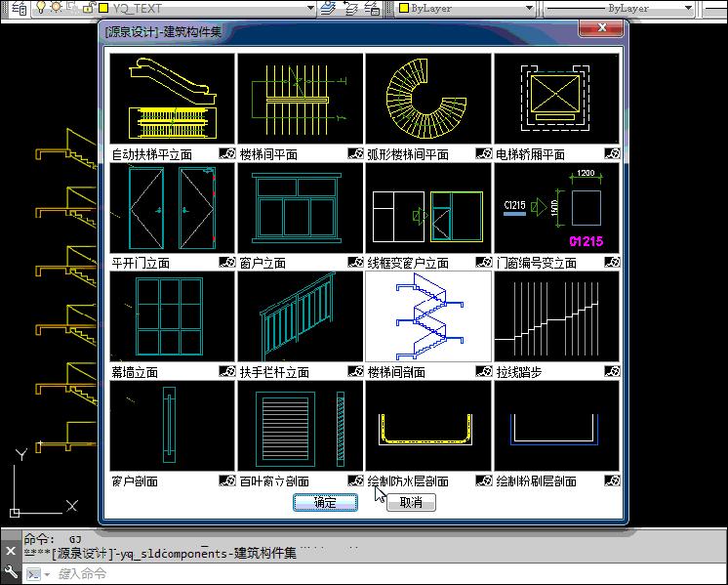Image resolution: width=728 pixels, height=585 pixels.
Task: Click the small icon beside 自动扶梯平立面 label
Action: [x=227, y=153]
